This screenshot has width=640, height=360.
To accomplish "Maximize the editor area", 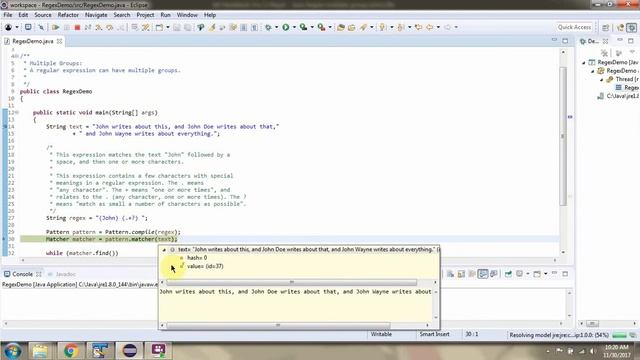I will 565,41.
